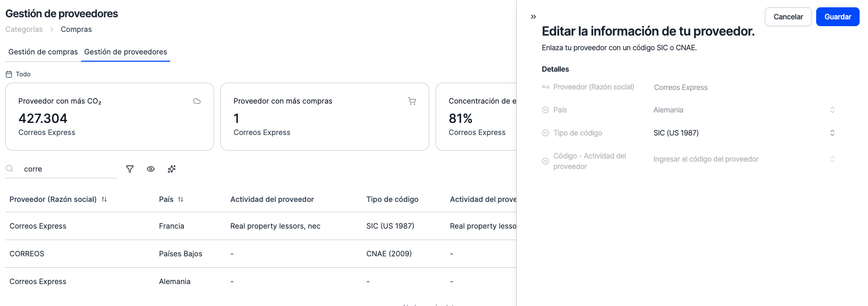This screenshot has width=868, height=306.
Task: Switch to Gestión de compras tab
Action: (x=43, y=52)
